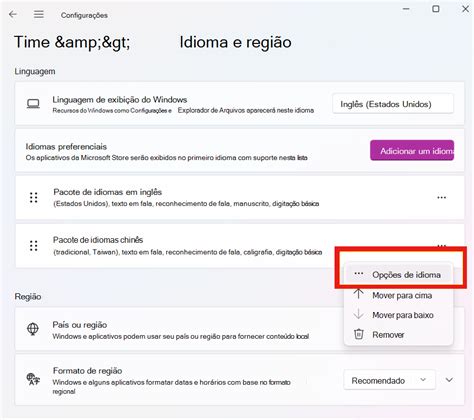Click the Linguagem section header
The height and width of the screenshot is (420, 474).
(x=35, y=72)
